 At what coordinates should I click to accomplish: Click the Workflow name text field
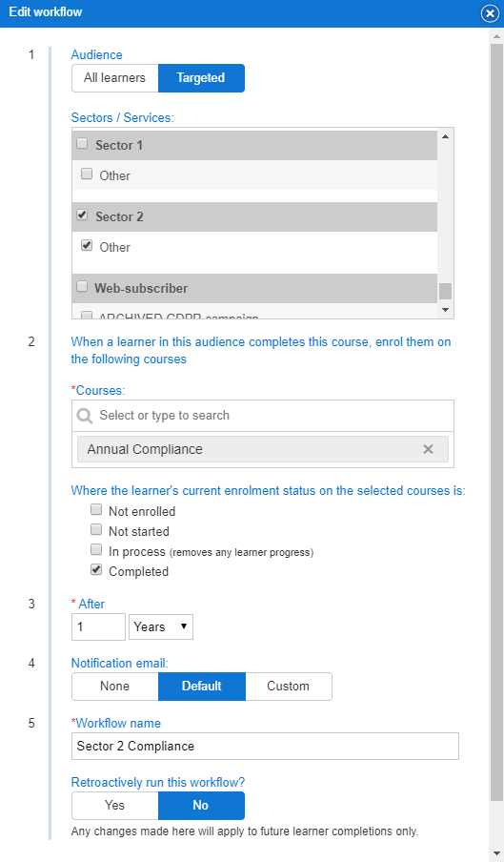click(265, 746)
